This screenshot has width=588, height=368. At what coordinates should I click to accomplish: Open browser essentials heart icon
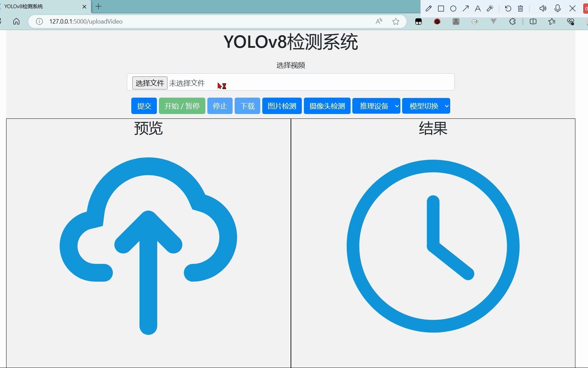point(571,22)
